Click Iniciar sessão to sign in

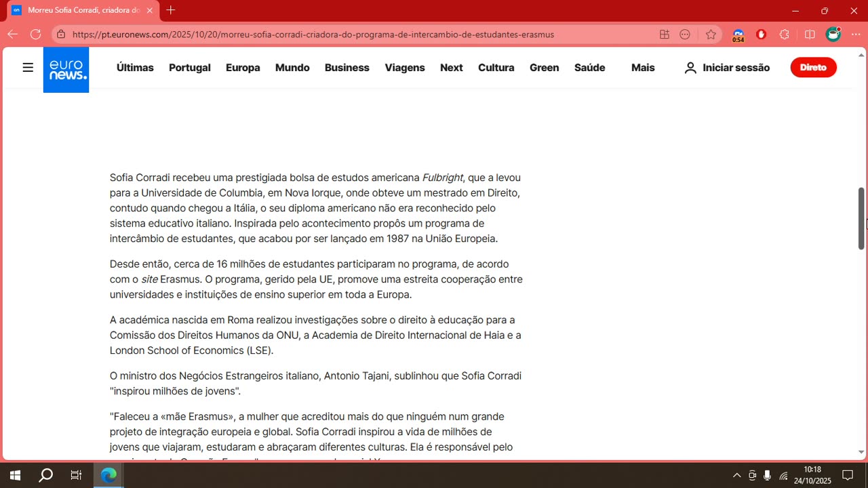(x=736, y=68)
